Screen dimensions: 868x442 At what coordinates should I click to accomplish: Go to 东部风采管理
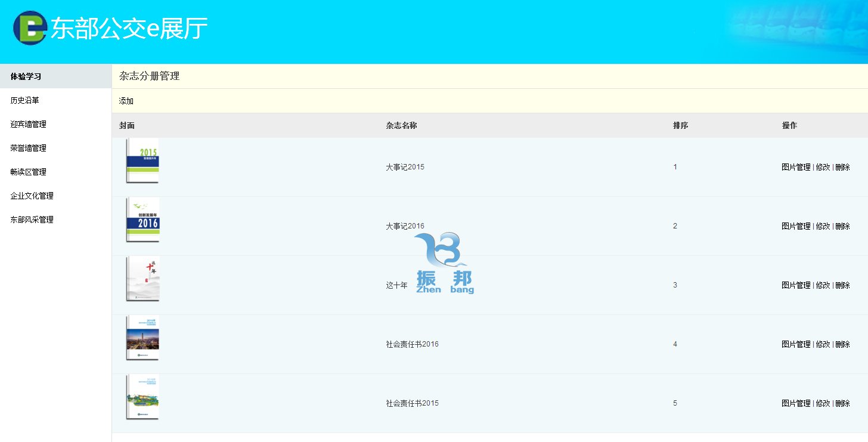click(x=32, y=220)
